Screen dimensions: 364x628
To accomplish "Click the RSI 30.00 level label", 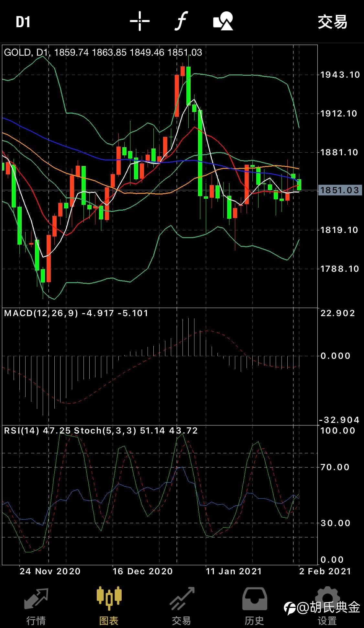I will tap(336, 523).
